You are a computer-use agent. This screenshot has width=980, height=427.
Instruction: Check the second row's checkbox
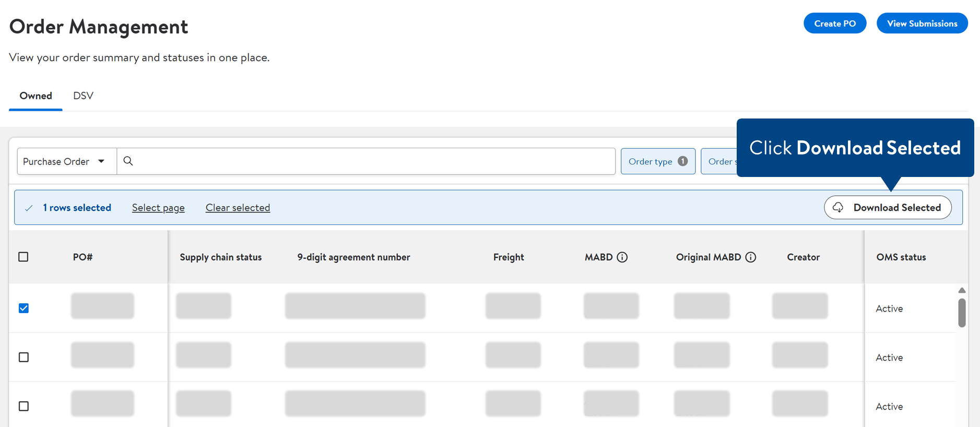coord(23,357)
